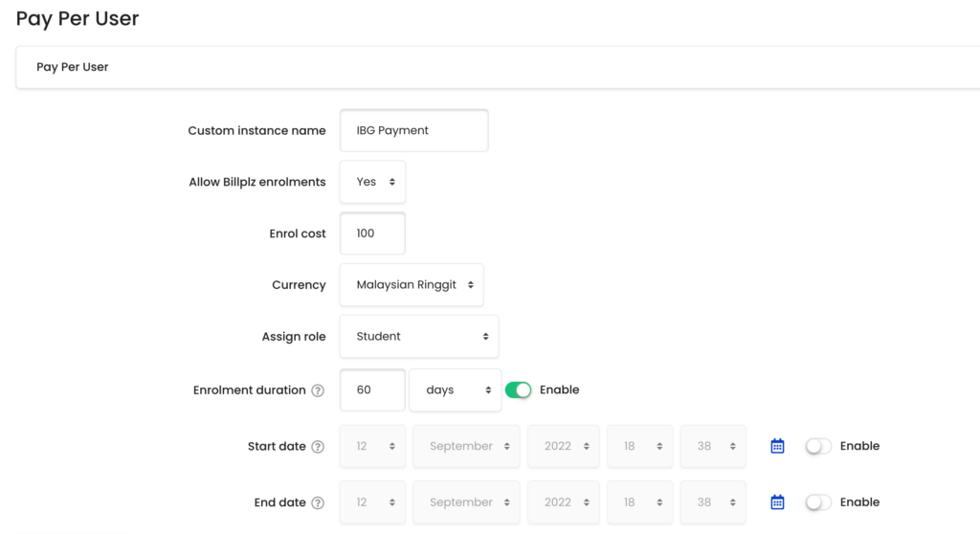980x534 pixels.
Task: Open the End date year 2022 dropdown
Action: point(563,502)
